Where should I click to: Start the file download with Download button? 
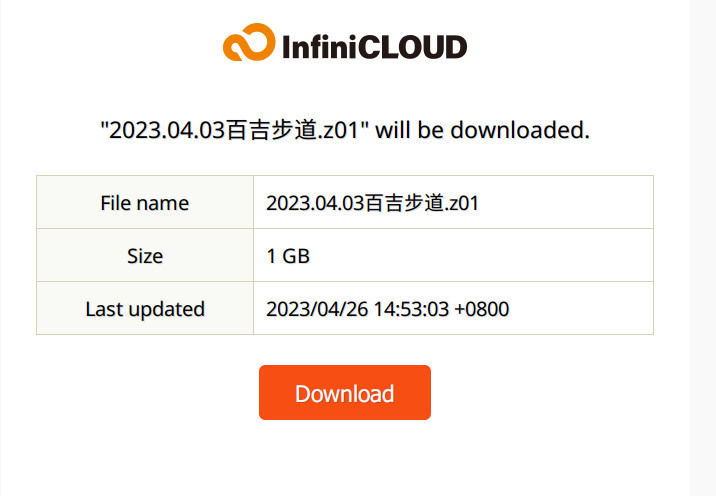coord(345,392)
